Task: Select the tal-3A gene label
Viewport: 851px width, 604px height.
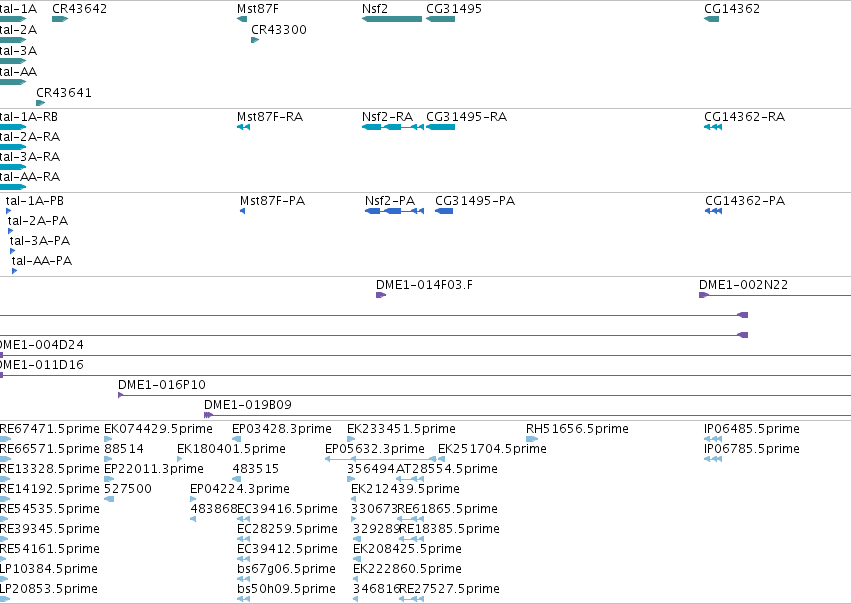Action: (x=18, y=51)
